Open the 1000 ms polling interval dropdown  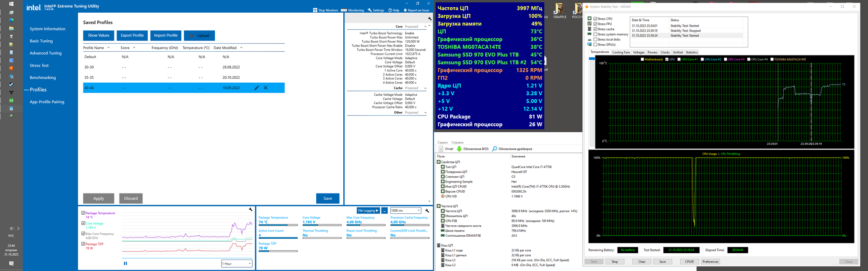(406, 210)
